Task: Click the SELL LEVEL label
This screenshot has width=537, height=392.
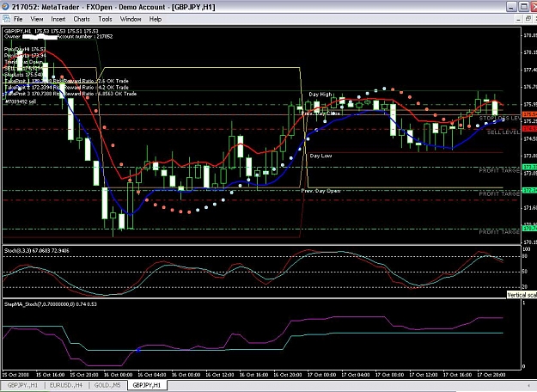Action: (503, 132)
